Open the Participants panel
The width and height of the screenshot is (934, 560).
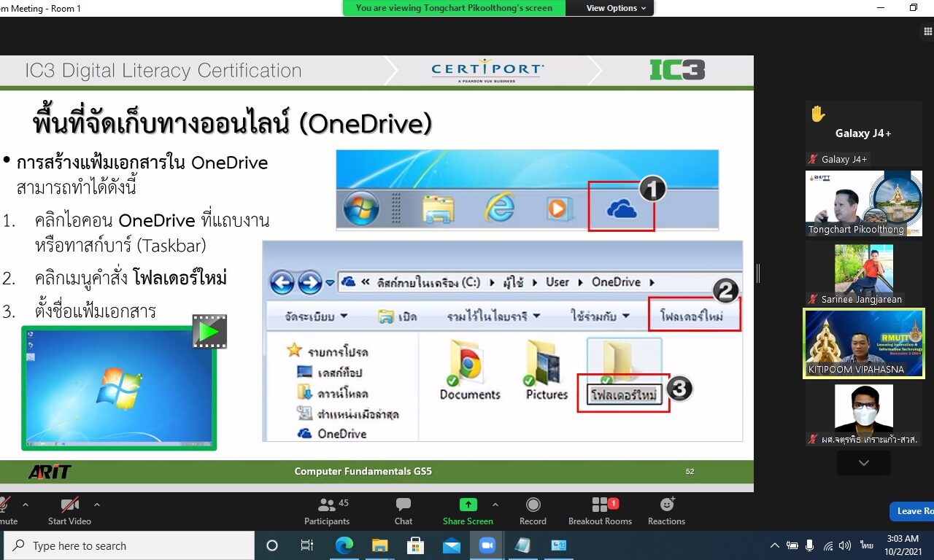[x=327, y=510]
